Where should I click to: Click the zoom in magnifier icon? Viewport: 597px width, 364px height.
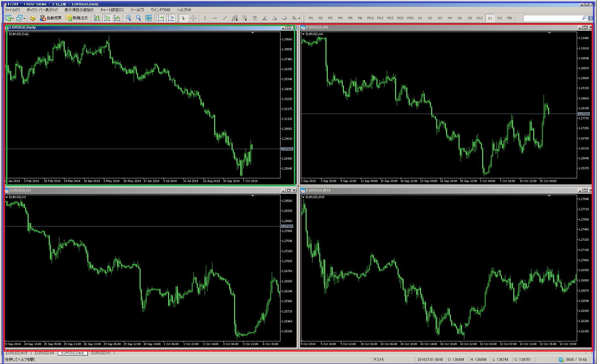click(x=128, y=18)
